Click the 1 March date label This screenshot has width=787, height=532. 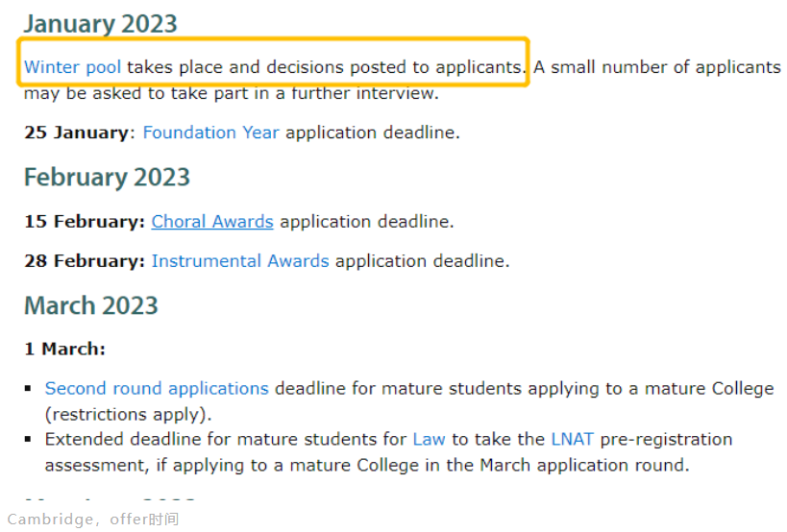click(64, 349)
